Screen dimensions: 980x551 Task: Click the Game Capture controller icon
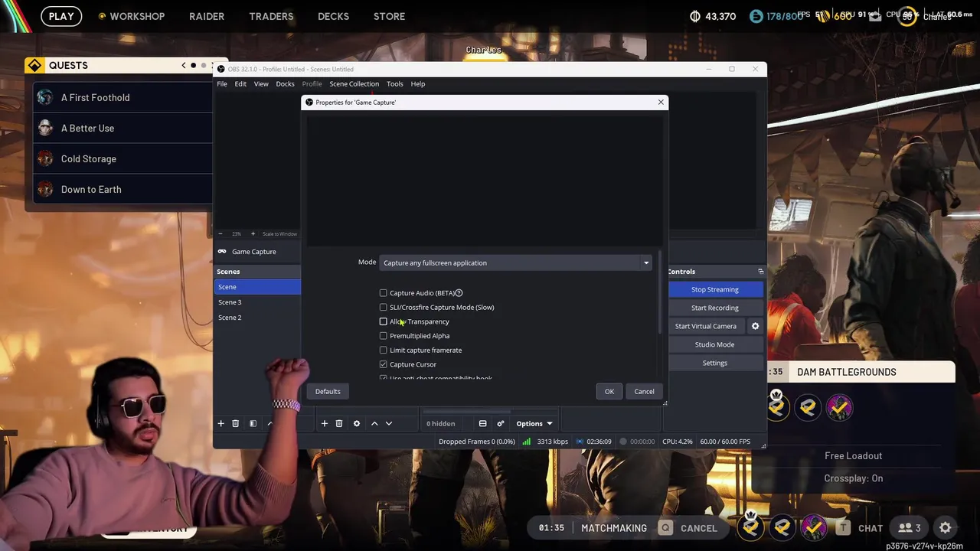click(222, 252)
